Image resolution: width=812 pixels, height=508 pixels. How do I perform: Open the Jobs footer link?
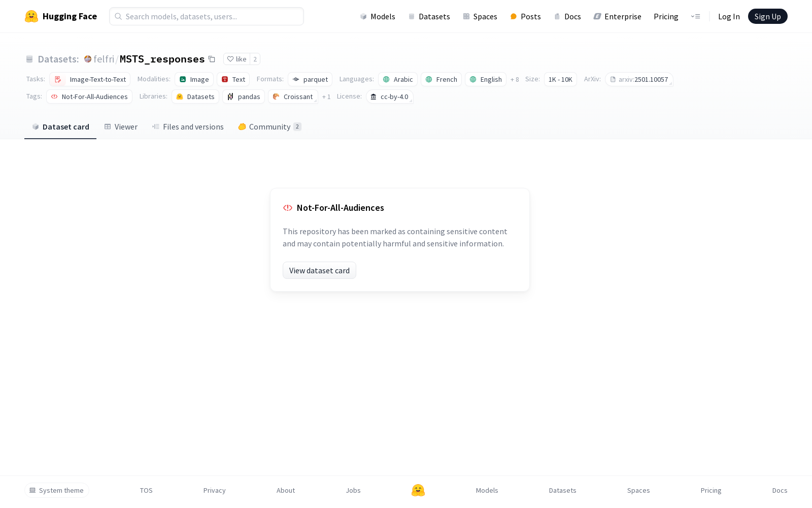coord(353,490)
